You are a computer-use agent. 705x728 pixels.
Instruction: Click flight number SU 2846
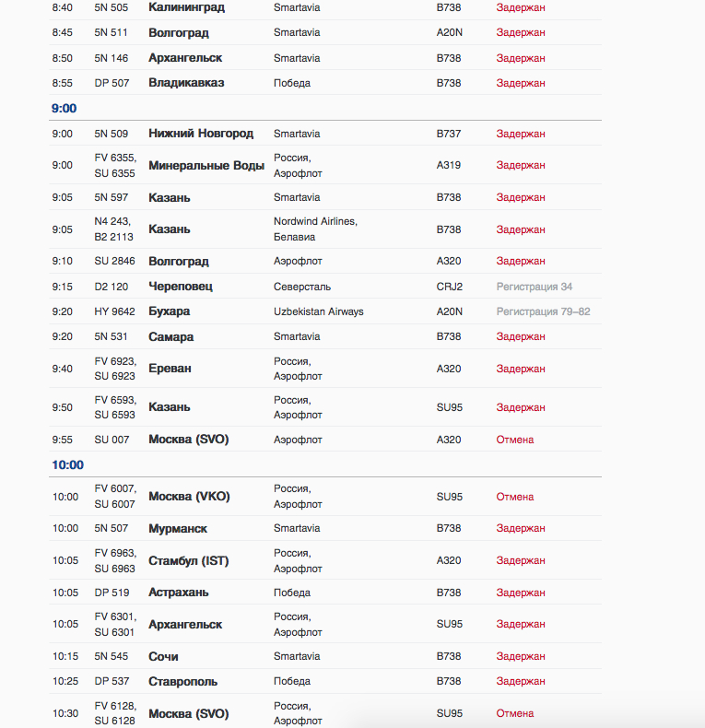tap(114, 262)
